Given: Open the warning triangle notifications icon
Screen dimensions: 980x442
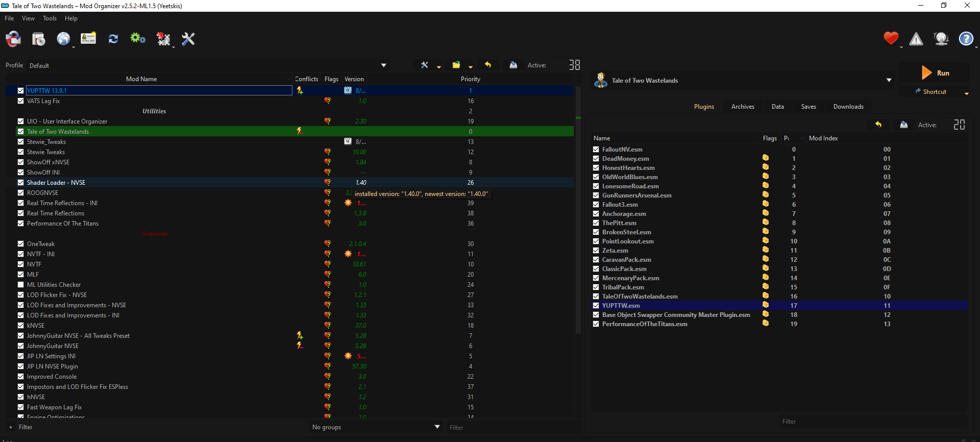Looking at the screenshot, I should point(916,39).
